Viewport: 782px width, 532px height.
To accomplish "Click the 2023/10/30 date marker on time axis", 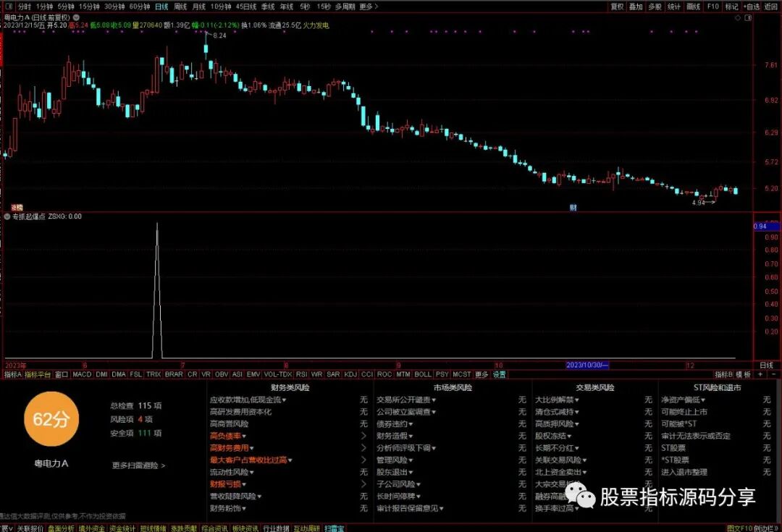I will tap(587, 365).
